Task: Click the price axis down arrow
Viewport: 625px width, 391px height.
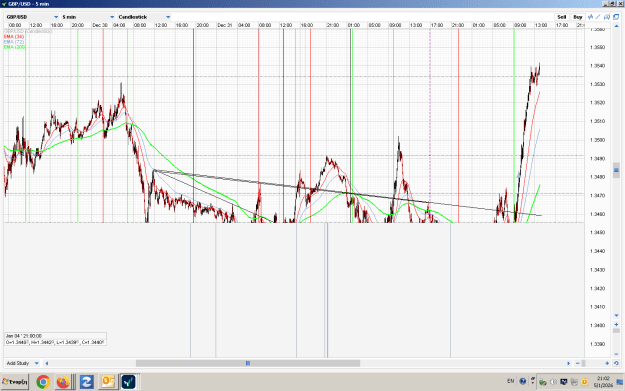Action: 616,316
